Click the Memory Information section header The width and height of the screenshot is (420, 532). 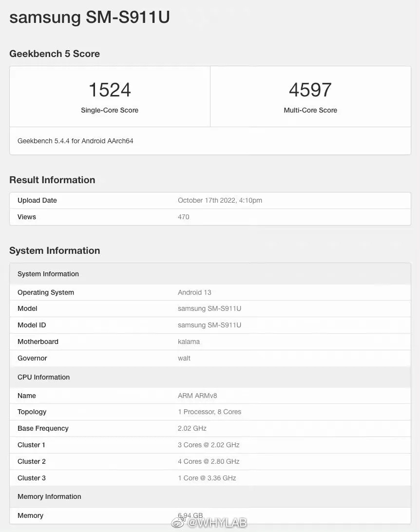[x=49, y=496]
